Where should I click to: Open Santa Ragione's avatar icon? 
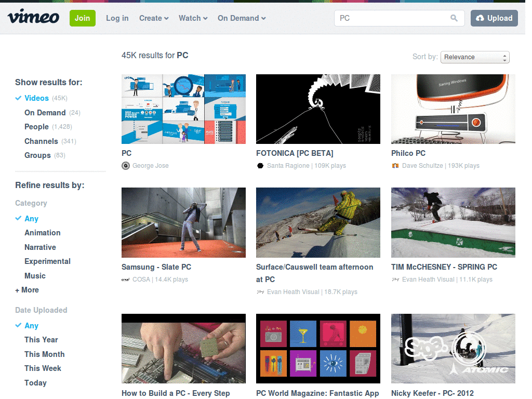click(260, 166)
